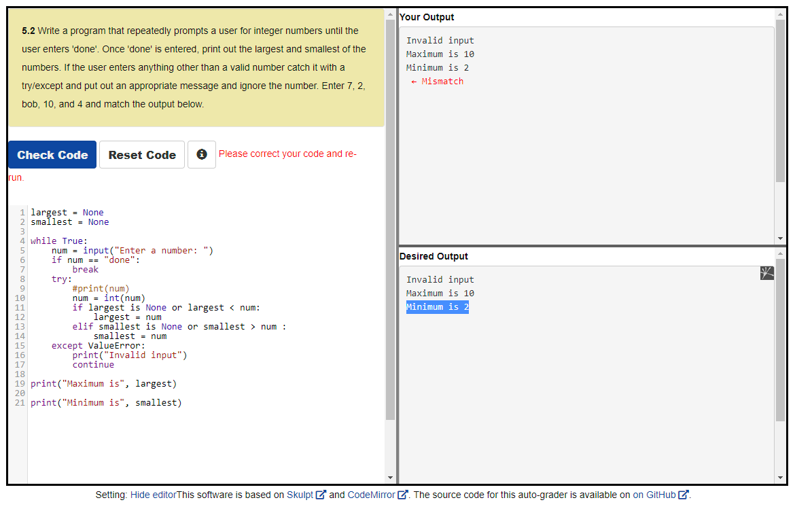Open the info icon button
The height and width of the screenshot is (513, 812).
coord(201,154)
